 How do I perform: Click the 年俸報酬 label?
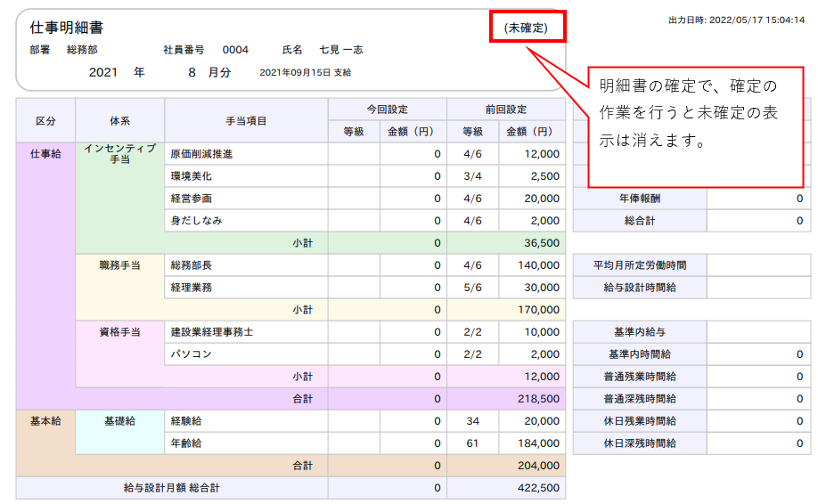638,199
